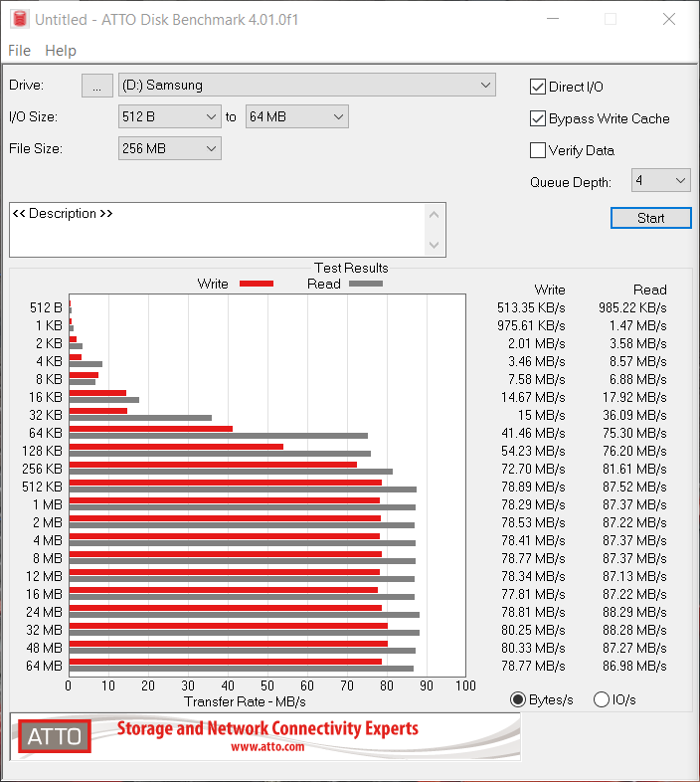Open the 64 MB maximum I/O size dropdown

point(296,116)
